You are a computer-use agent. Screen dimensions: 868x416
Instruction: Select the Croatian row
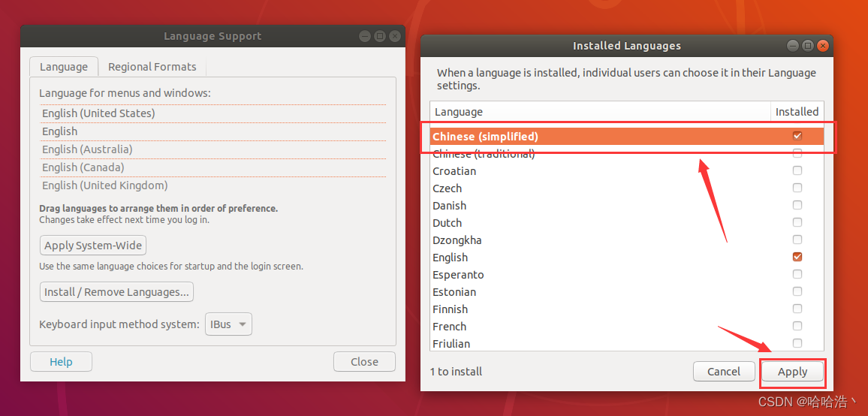(627, 170)
